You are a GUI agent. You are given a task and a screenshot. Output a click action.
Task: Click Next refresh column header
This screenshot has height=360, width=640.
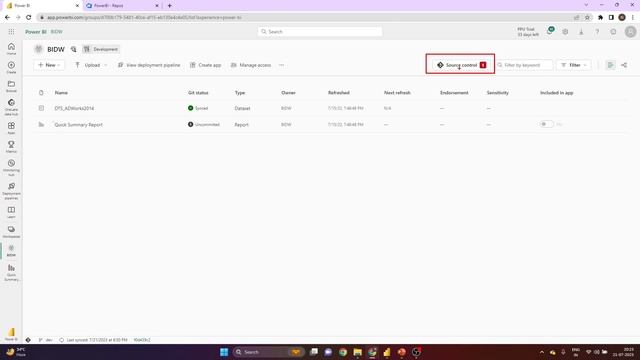point(397,93)
